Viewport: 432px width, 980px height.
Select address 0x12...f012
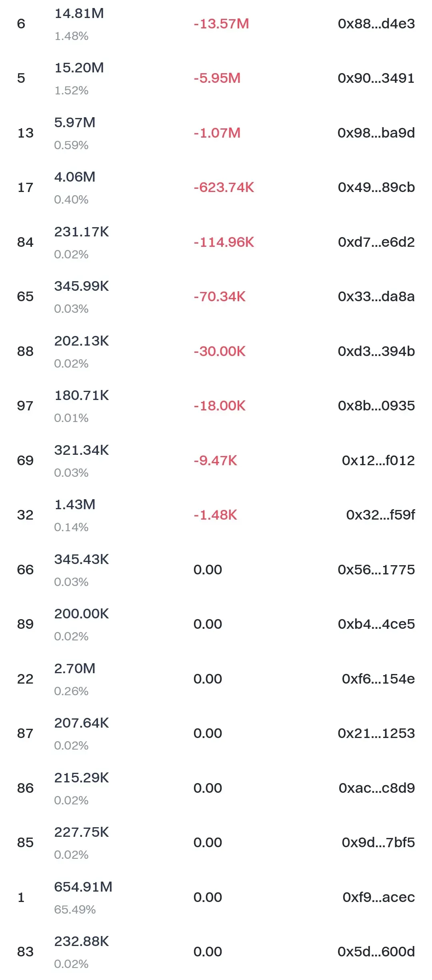(378, 460)
